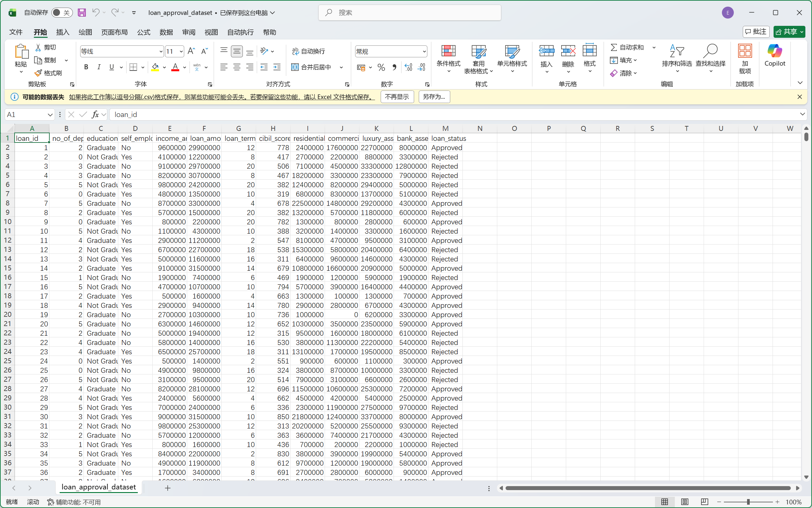
Task: Click the Merge and Center icon
Action: [x=295, y=67]
